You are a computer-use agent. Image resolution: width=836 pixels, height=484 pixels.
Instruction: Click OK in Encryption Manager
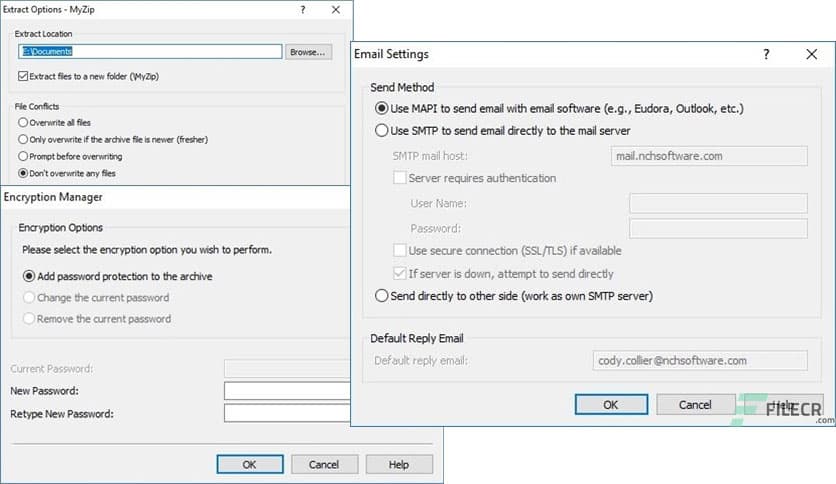250,464
